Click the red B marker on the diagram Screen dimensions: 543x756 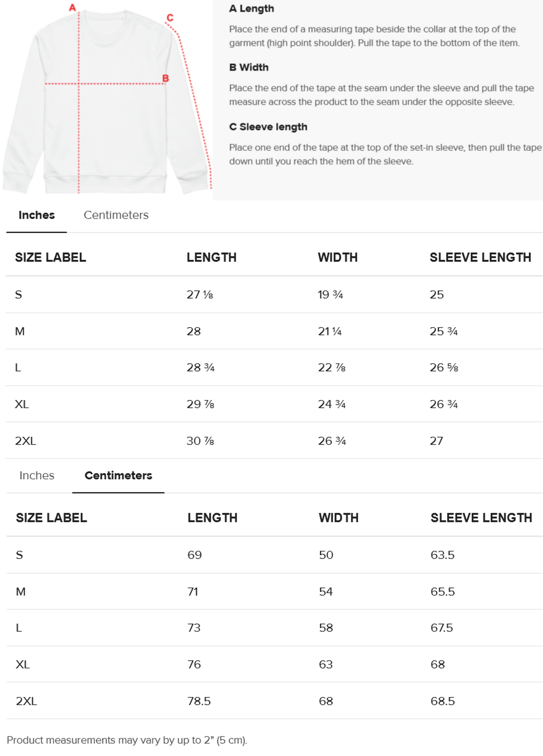(165, 78)
